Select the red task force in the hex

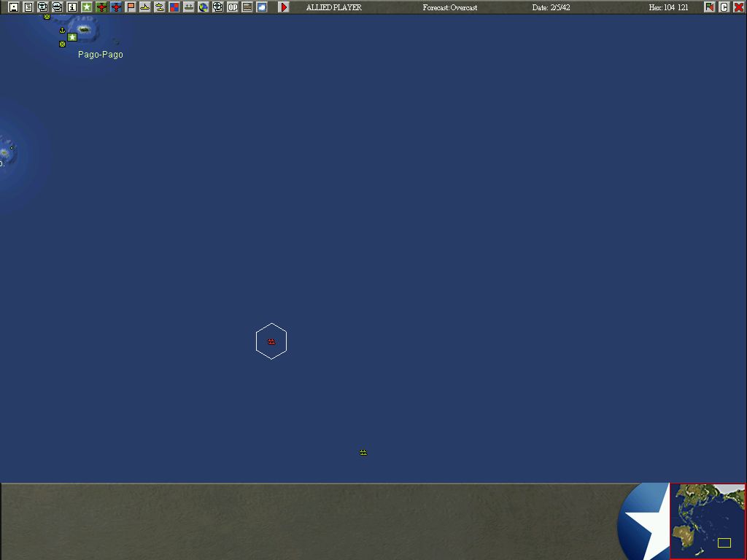271,342
